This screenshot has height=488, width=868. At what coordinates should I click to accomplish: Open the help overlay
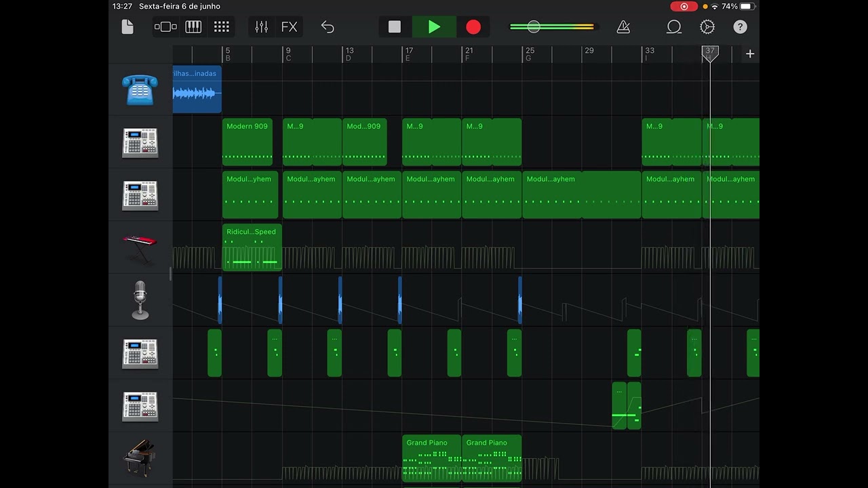pyautogui.click(x=741, y=27)
